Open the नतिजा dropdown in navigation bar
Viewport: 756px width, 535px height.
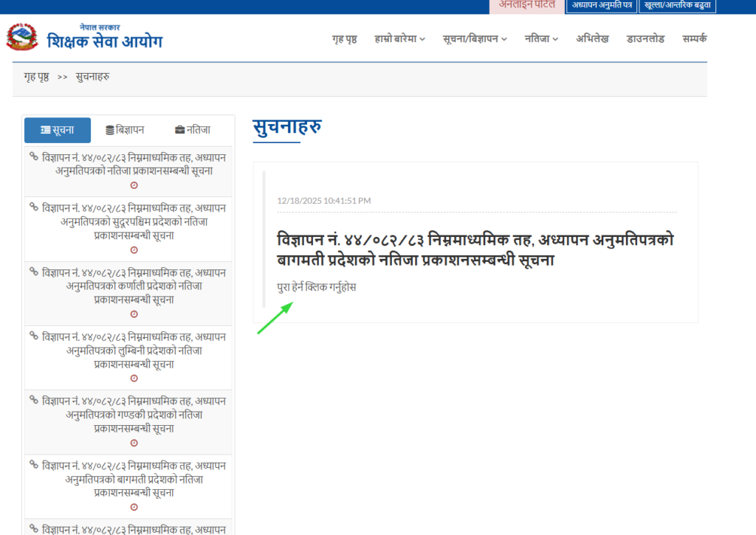[541, 39]
